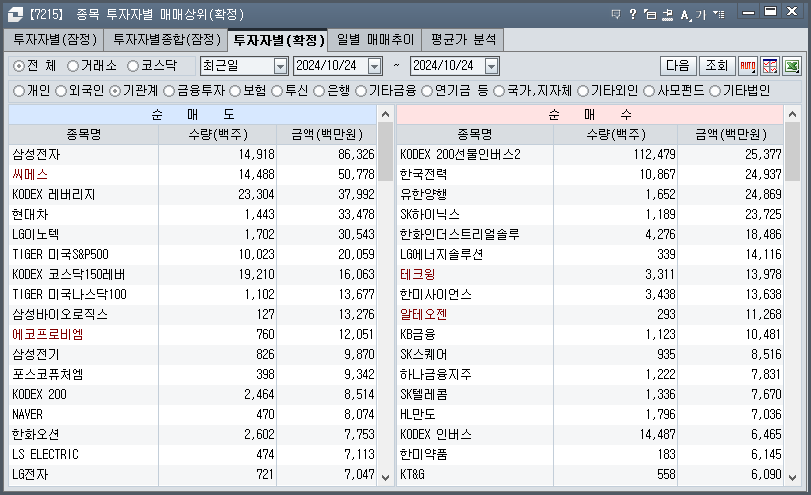811x495 pixels.
Task: Open the message balloon icon in title bar
Action: coord(615,14)
